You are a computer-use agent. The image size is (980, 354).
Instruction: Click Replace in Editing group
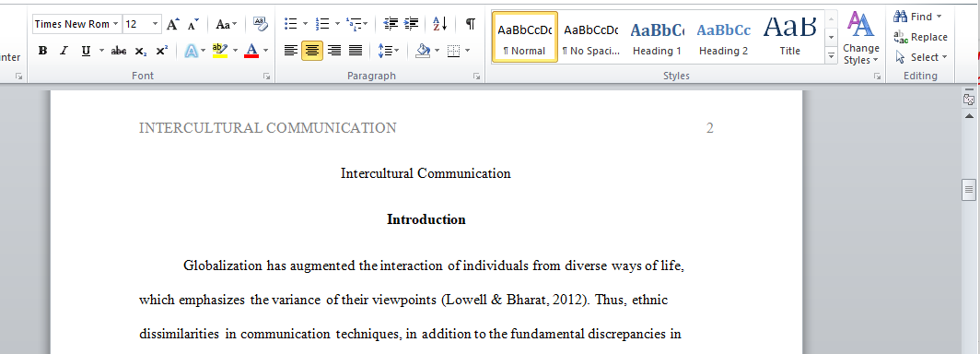921,37
